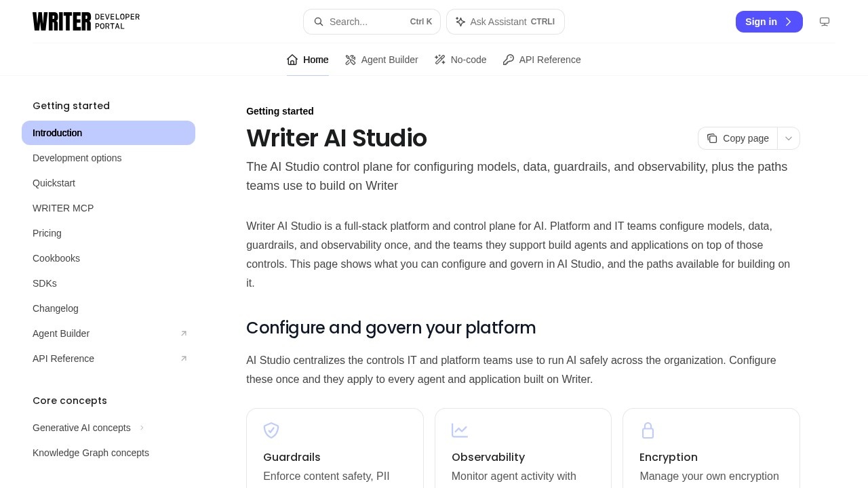Open Development options in sidebar

tap(108, 158)
